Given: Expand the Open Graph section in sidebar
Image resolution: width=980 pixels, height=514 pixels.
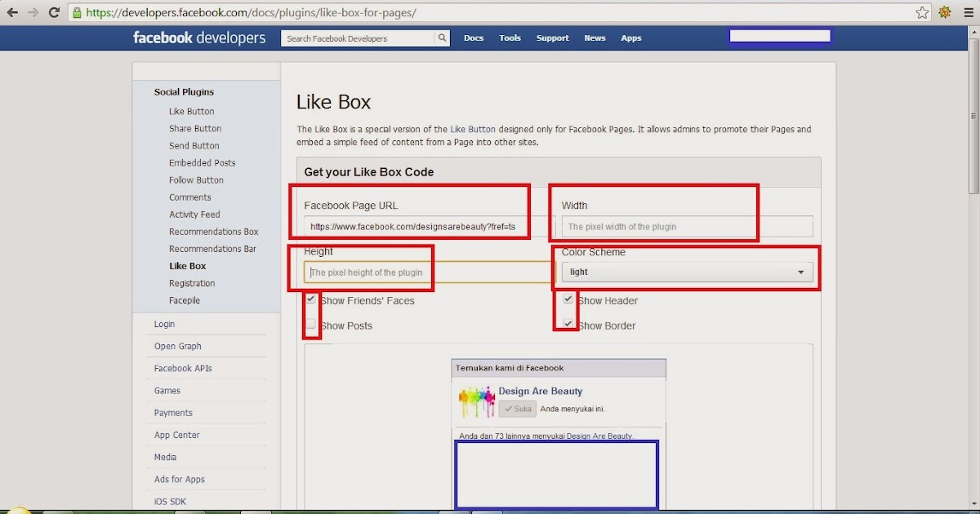Looking at the screenshot, I should (177, 346).
